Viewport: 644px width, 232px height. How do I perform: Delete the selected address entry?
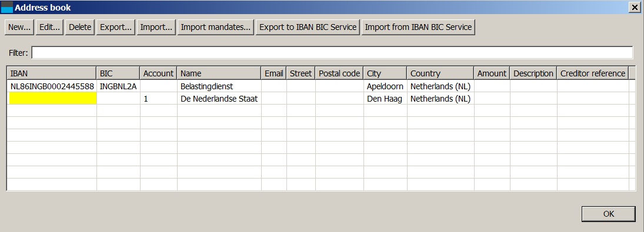point(79,27)
